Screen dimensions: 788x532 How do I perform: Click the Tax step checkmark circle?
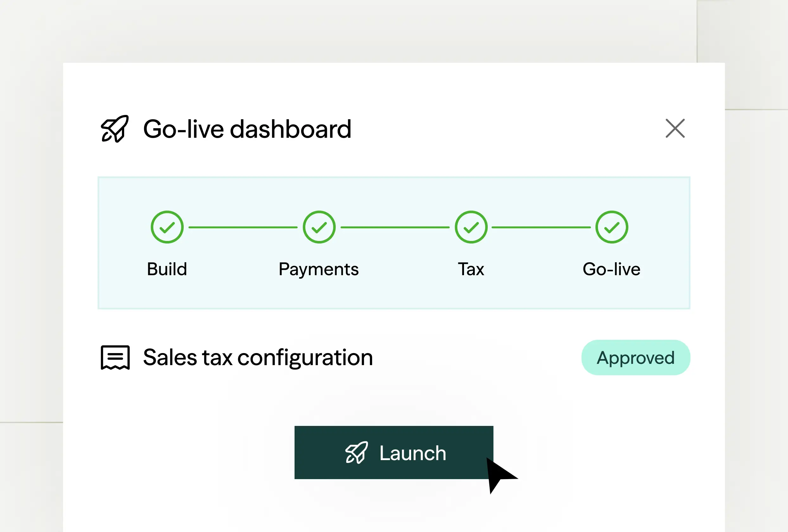click(x=471, y=227)
